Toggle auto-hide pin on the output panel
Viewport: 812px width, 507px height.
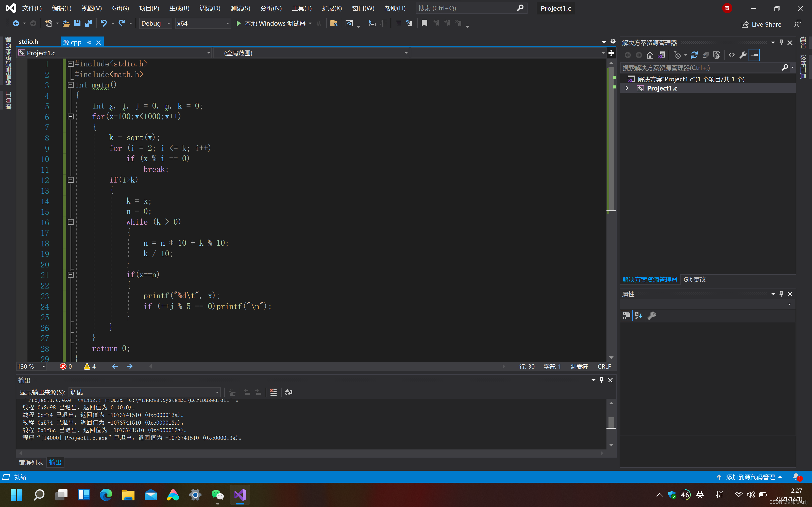coord(601,380)
